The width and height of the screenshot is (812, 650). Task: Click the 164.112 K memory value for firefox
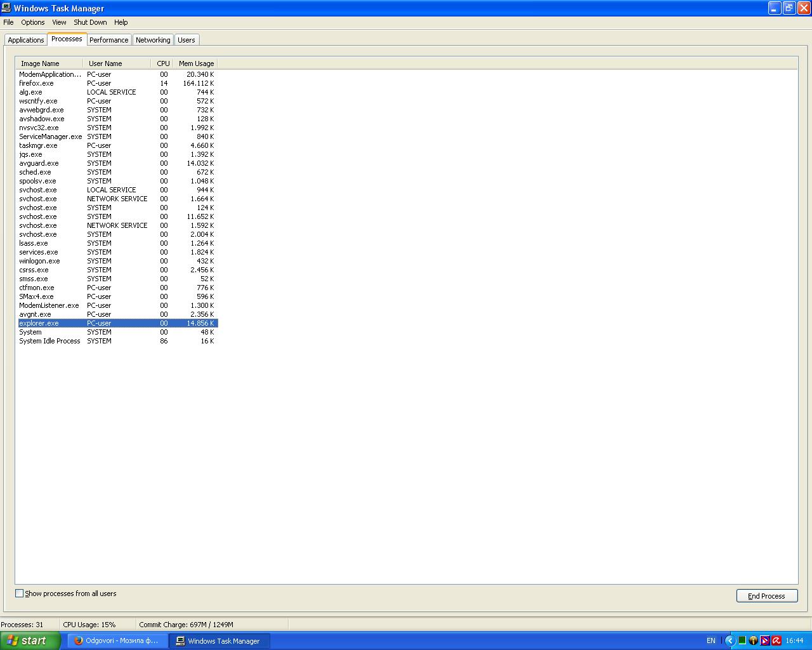198,83
